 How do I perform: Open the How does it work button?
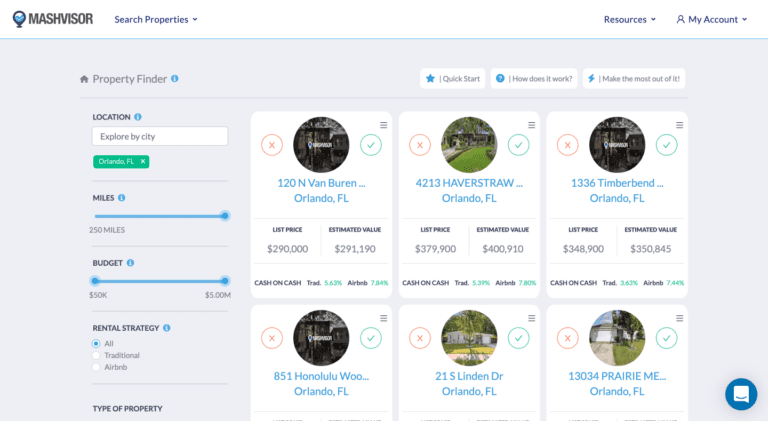pyautogui.click(x=534, y=79)
